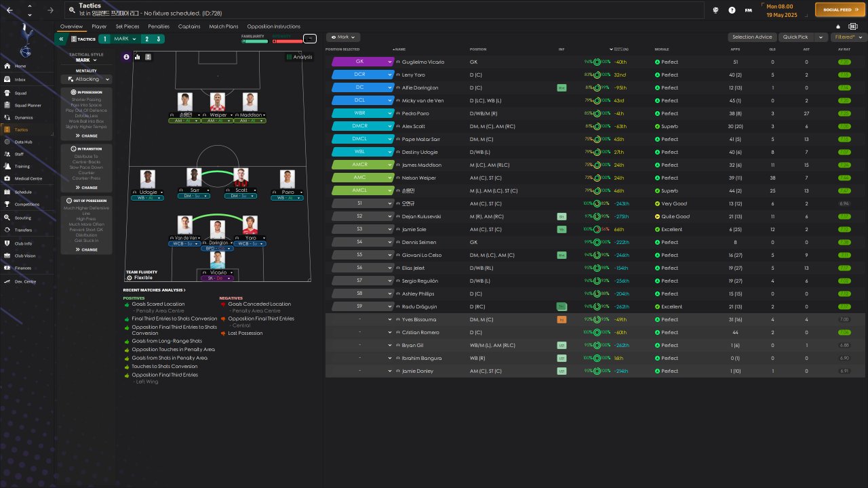Image resolution: width=868 pixels, height=488 pixels.
Task: Switch to tactic slot 3
Action: click(159, 39)
